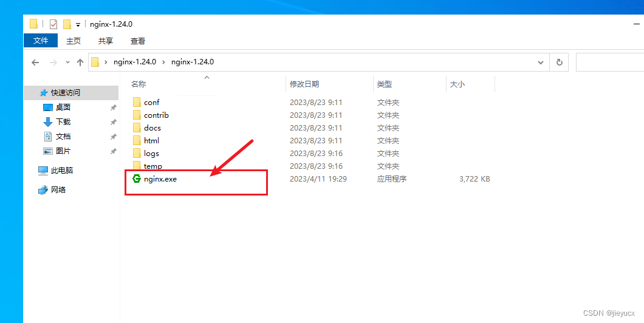
Task: Click the pin icon beside 桌面
Action: 114,107
